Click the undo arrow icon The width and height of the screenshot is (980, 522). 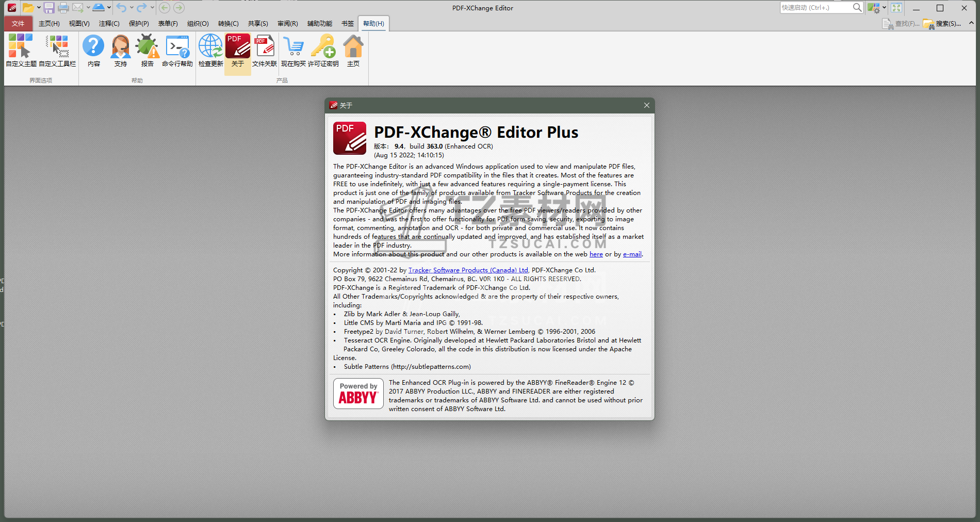(121, 8)
